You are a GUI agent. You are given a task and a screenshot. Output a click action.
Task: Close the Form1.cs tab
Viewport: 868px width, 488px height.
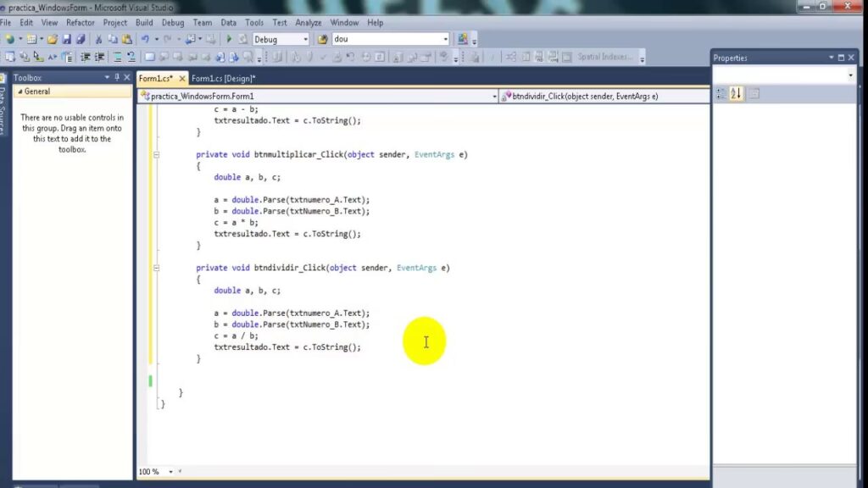[181, 78]
